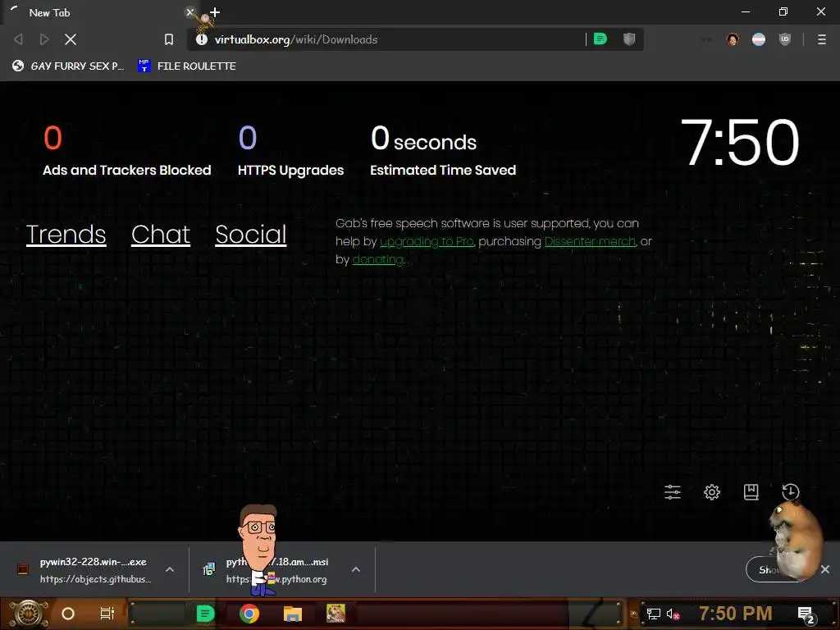Image resolution: width=840 pixels, height=630 pixels.
Task: Follow the upgrading to Pro link
Action: click(x=427, y=242)
